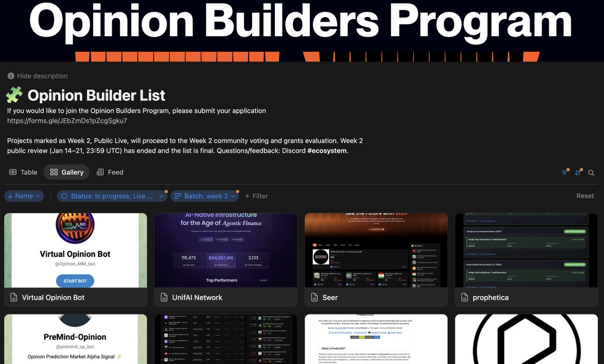Click the search magnifier icon
604x364 pixels.
(x=591, y=173)
